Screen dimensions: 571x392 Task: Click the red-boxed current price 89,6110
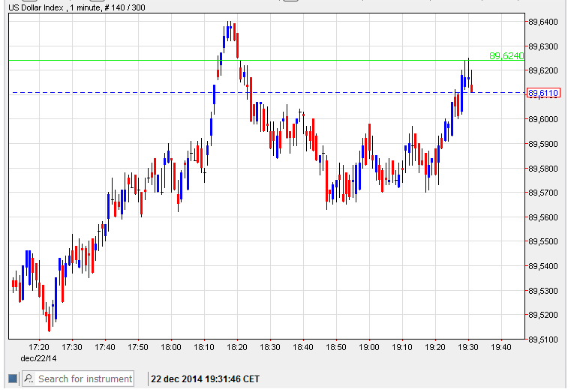(x=543, y=93)
